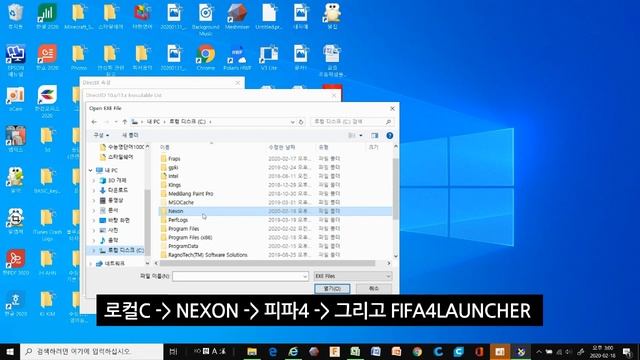This screenshot has width=640, height=360.
Task: Show hidden system tray icons
Action: [539, 351]
